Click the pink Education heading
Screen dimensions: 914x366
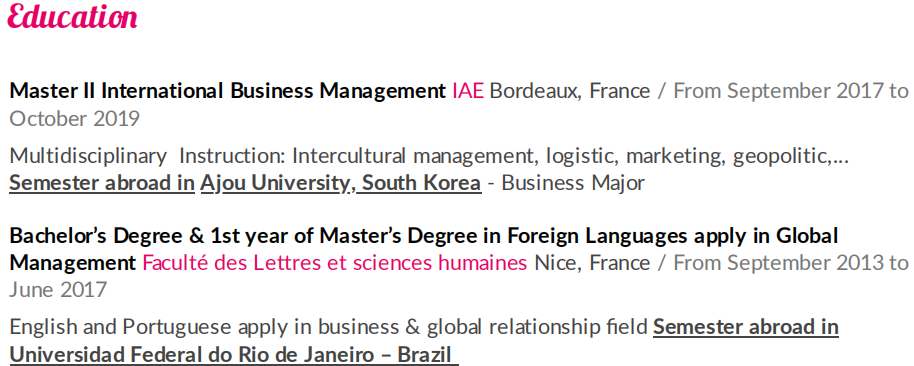coord(72,16)
